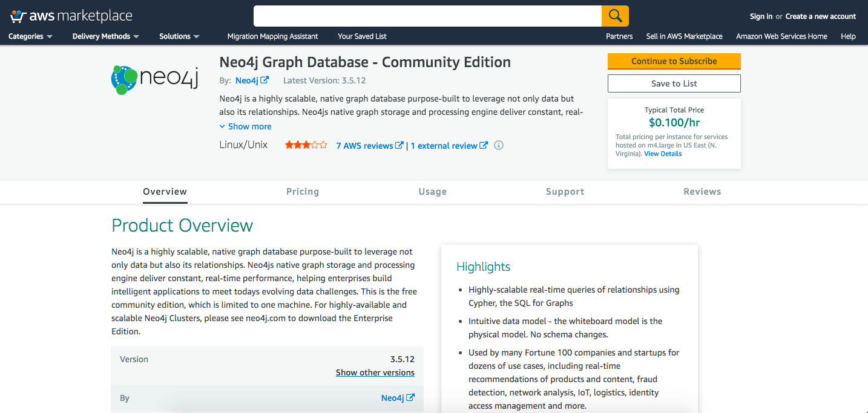This screenshot has height=413, width=868.
Task: Switch to the Overview tab
Action: [165, 192]
